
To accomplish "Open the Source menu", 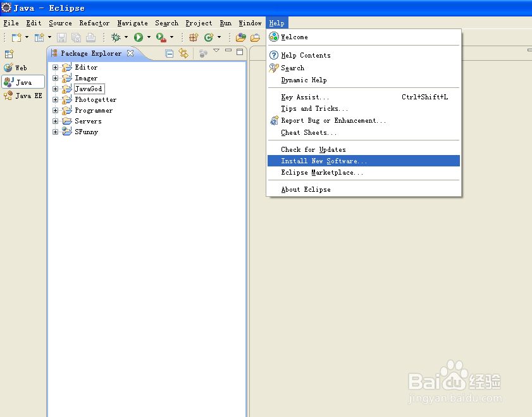I will pyautogui.click(x=60, y=23).
